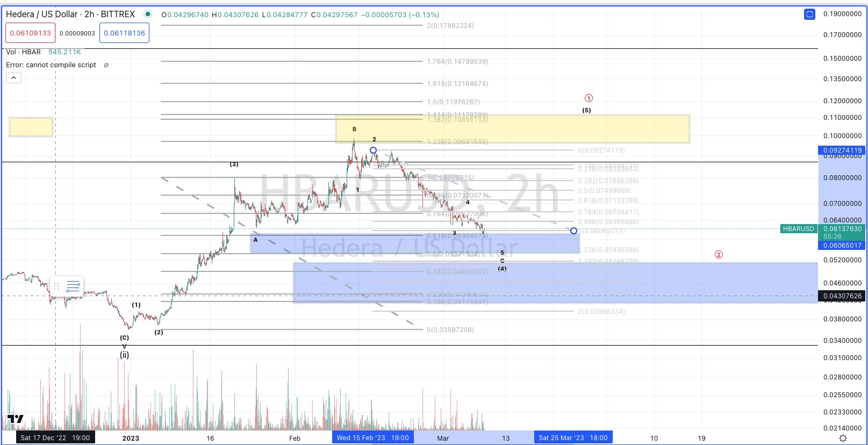Click fib level 1.618(0.13164674) label
868x445 pixels.
457,84
